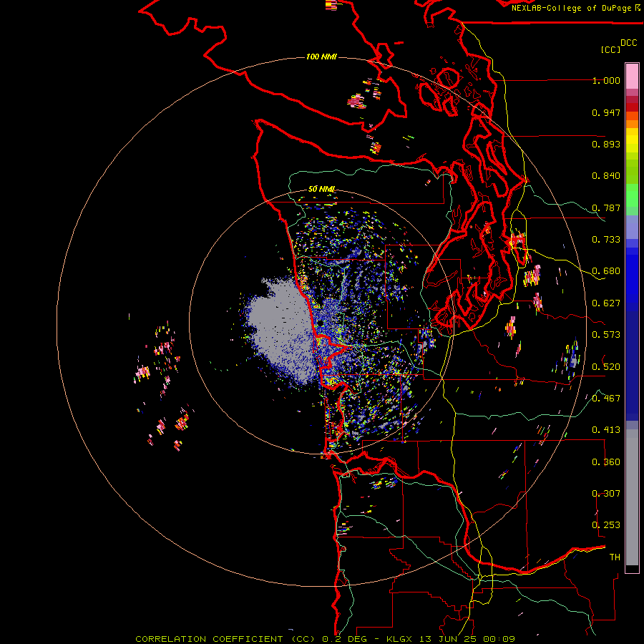Click the 0.680 legend value

tap(606, 271)
